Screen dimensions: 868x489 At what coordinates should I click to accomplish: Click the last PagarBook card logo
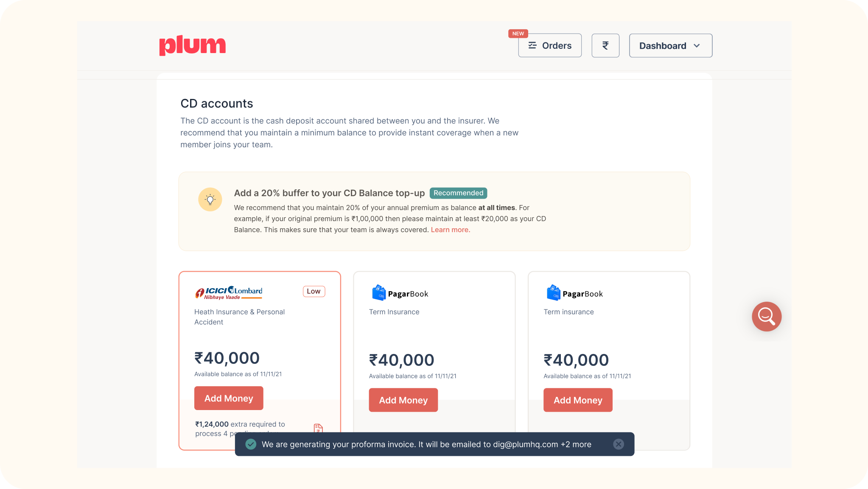[x=574, y=293]
